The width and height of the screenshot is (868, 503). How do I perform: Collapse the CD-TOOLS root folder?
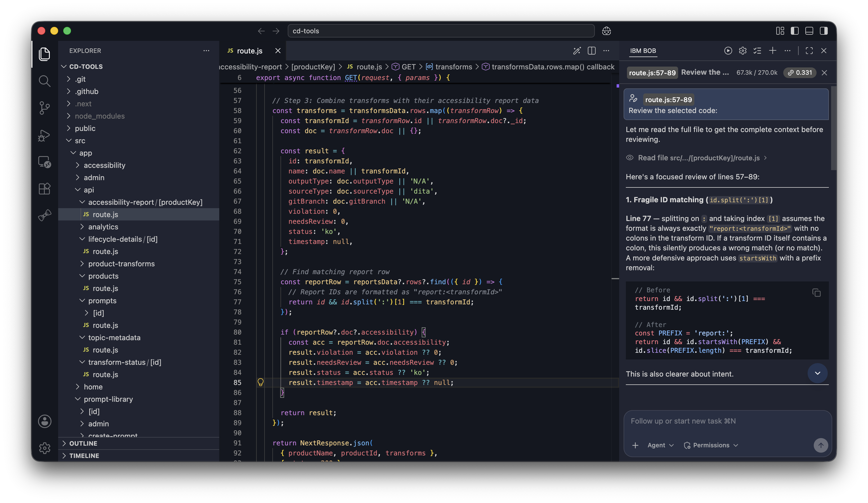(138, 67)
